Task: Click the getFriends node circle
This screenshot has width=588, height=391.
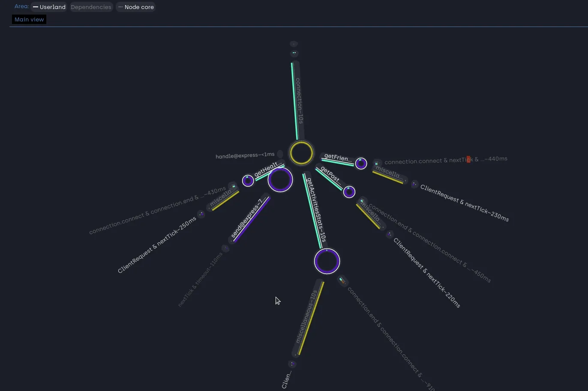Action: point(361,163)
